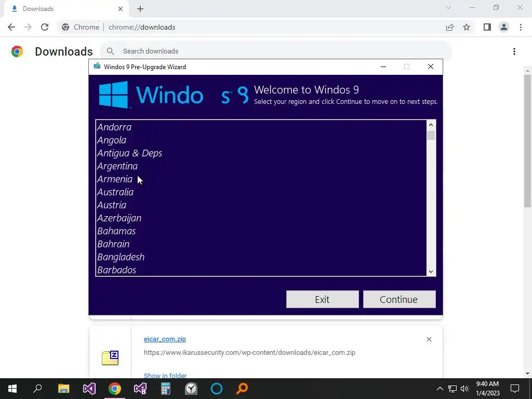Image resolution: width=532 pixels, height=399 pixels.
Task: Open the taskbar clock and date
Action: 487,389
